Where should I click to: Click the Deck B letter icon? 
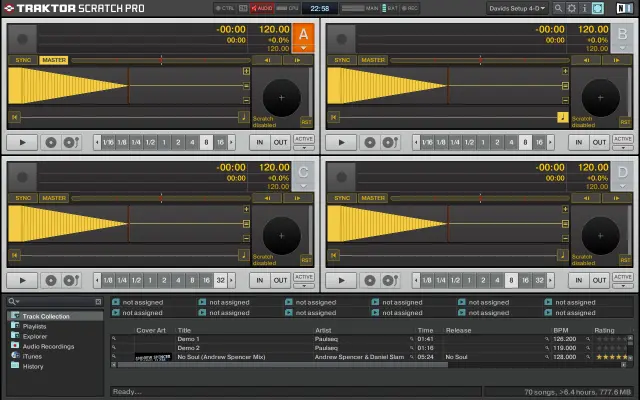pos(621,36)
